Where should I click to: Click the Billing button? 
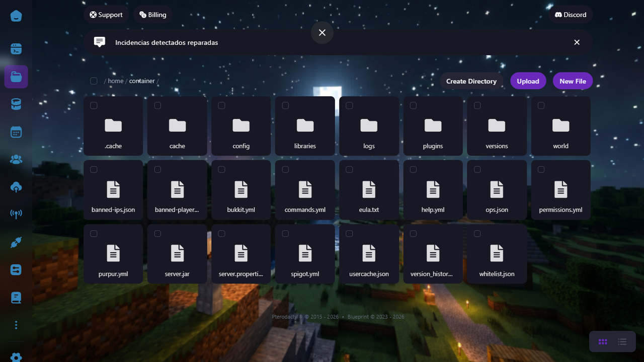pyautogui.click(x=153, y=15)
